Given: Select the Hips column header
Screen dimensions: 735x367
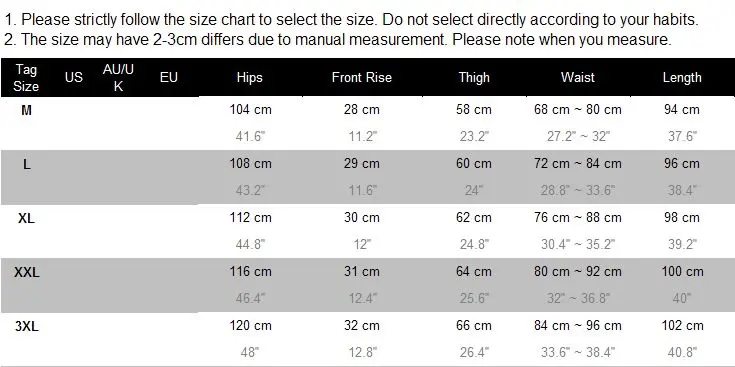Looking at the screenshot, I should 249,77.
